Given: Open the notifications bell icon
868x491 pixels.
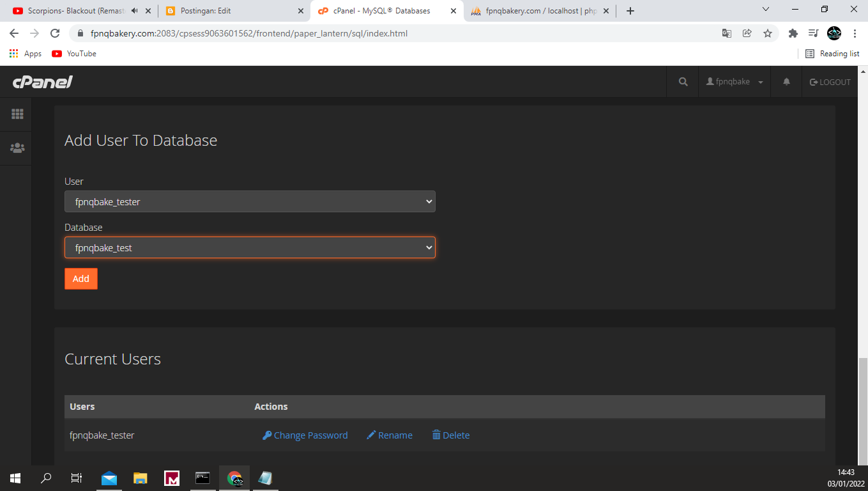Looking at the screenshot, I should point(786,82).
